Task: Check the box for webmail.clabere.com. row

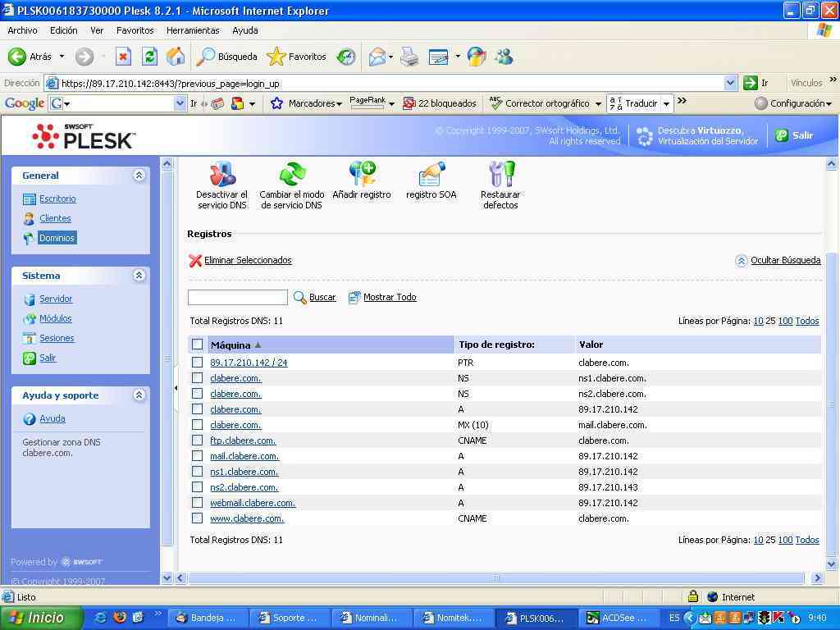Action: 197,503
